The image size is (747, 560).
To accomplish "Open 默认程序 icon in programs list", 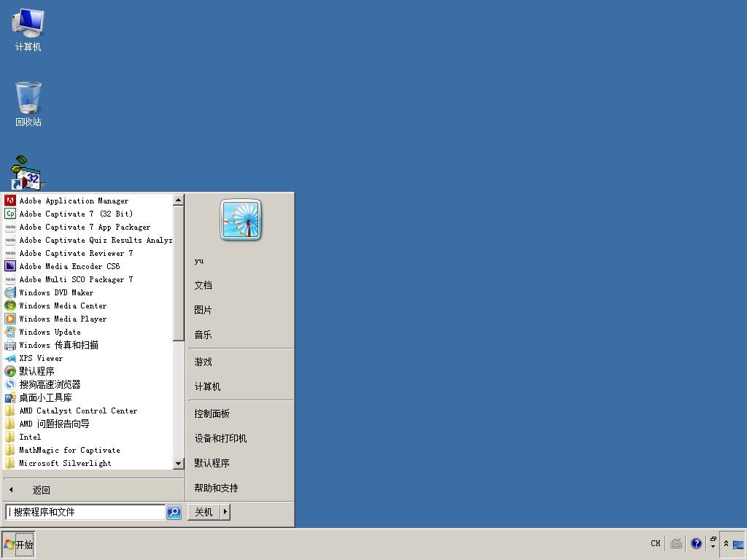I will [x=10, y=371].
